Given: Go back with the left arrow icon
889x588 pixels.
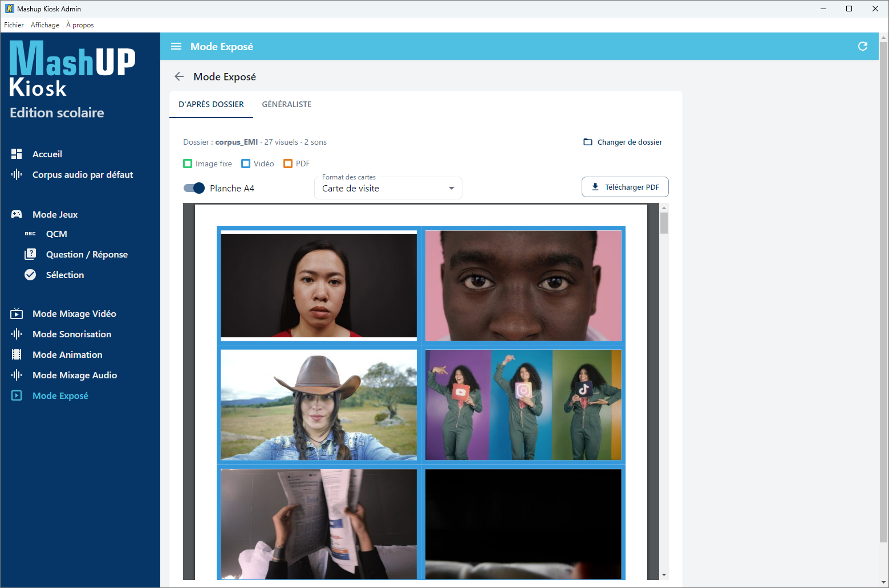Looking at the screenshot, I should (x=179, y=76).
